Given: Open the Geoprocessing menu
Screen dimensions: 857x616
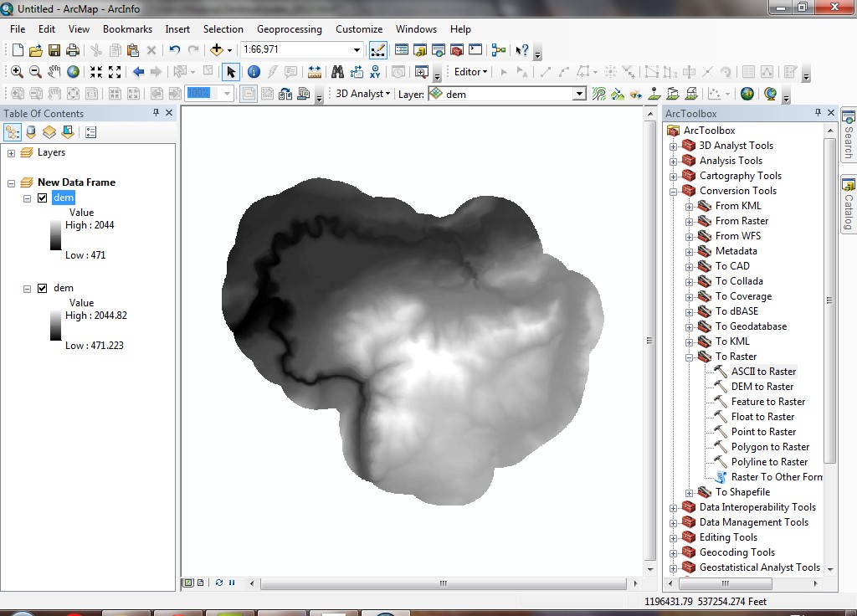Looking at the screenshot, I should point(289,29).
